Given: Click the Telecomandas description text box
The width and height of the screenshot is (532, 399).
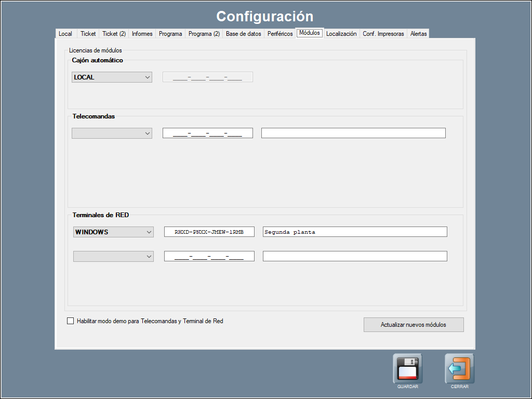Looking at the screenshot, I should [x=353, y=133].
